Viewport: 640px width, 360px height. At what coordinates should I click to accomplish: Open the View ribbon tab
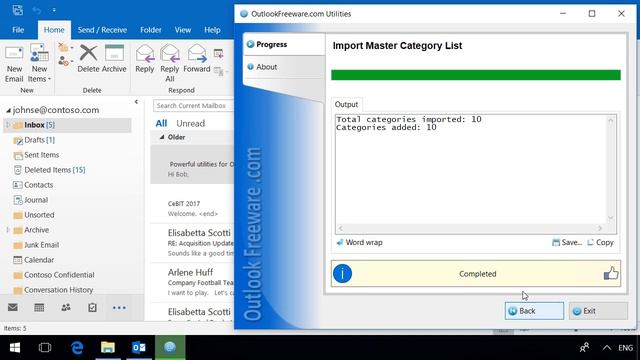point(182,30)
